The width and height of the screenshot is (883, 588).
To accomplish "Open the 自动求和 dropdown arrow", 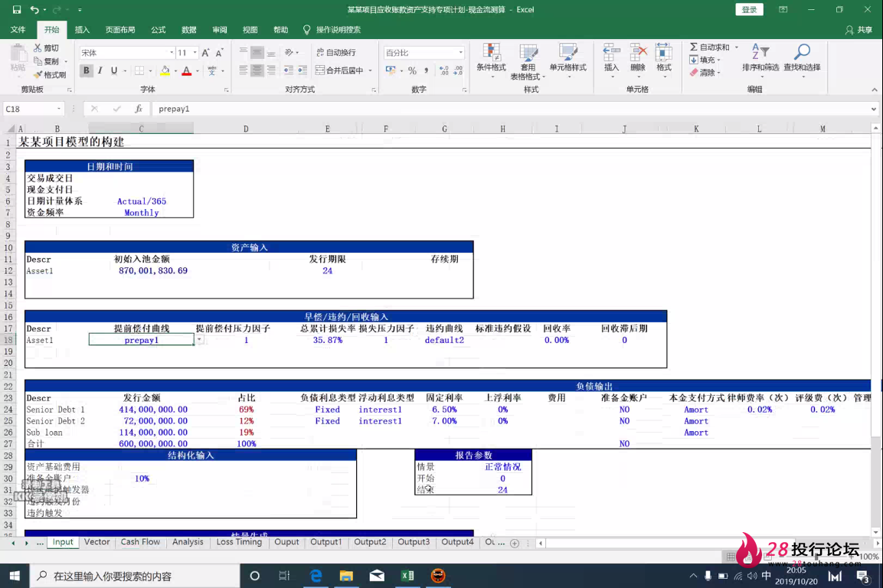I will click(x=737, y=47).
